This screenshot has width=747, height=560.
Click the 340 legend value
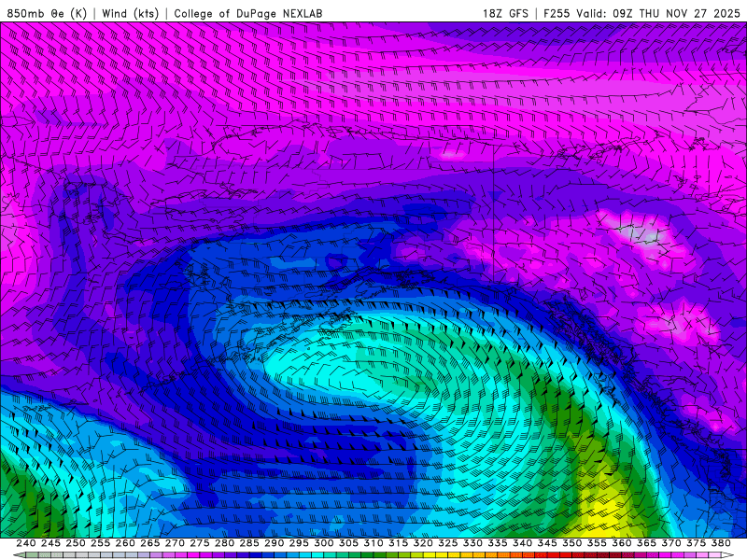pyautogui.click(x=522, y=543)
